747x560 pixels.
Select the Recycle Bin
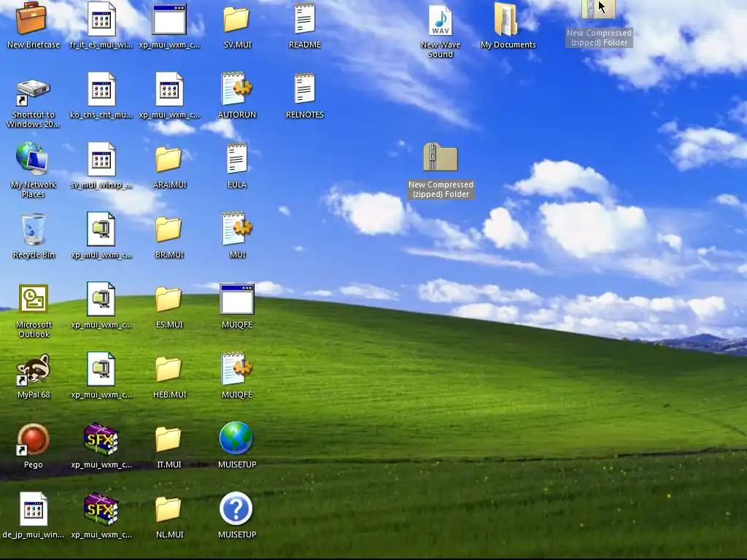[33, 230]
